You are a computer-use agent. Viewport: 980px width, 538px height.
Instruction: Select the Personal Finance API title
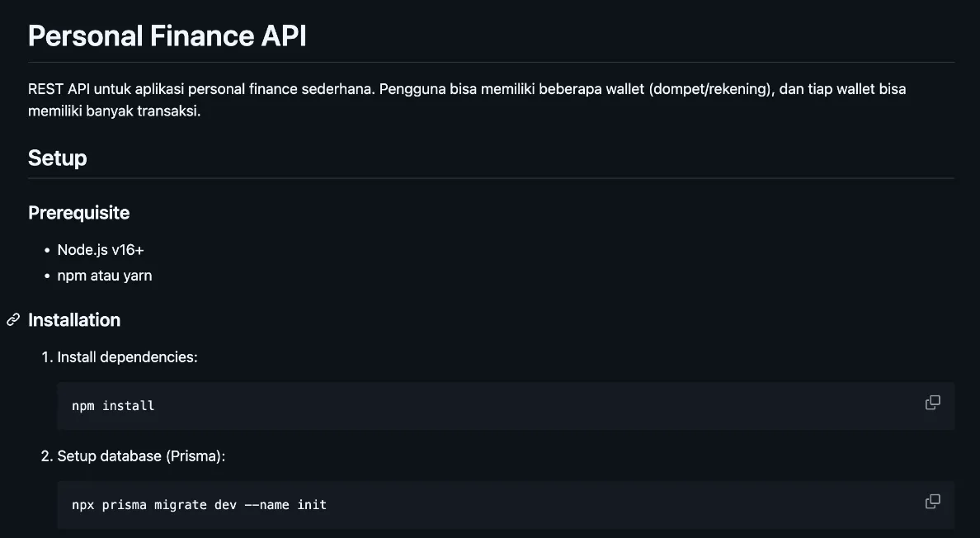point(167,35)
